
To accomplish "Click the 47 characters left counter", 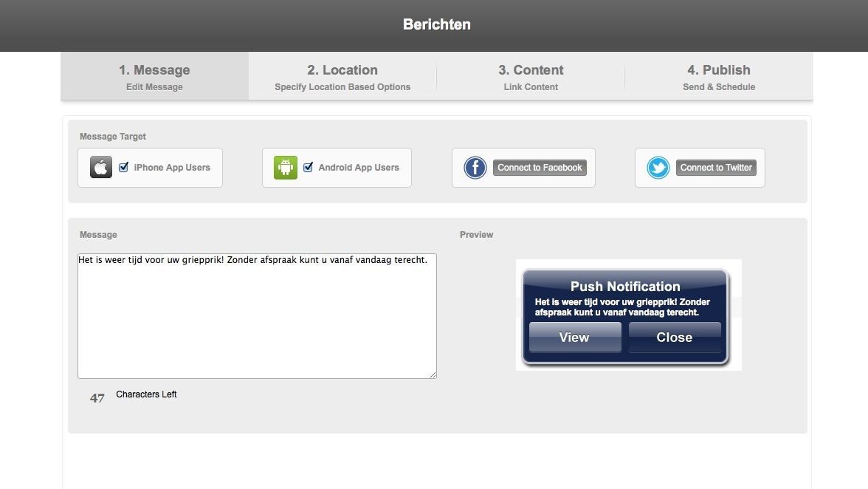I will [97, 398].
